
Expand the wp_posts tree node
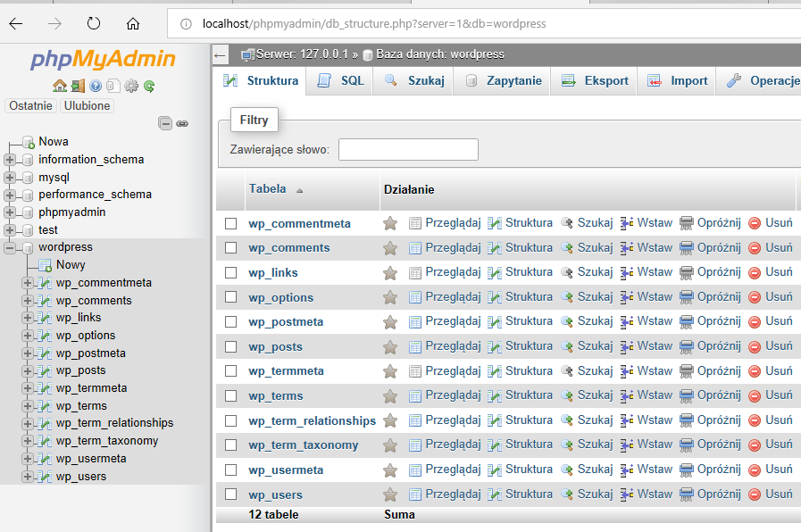click(28, 370)
